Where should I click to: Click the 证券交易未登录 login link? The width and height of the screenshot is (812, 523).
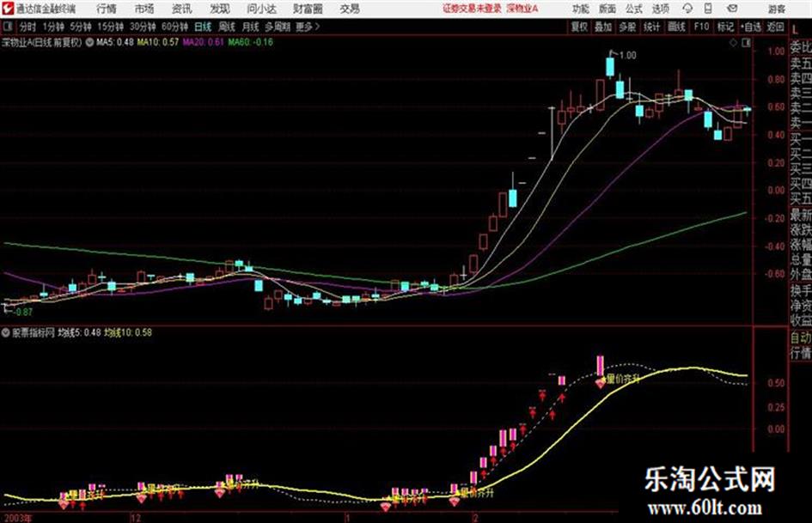[x=471, y=9]
